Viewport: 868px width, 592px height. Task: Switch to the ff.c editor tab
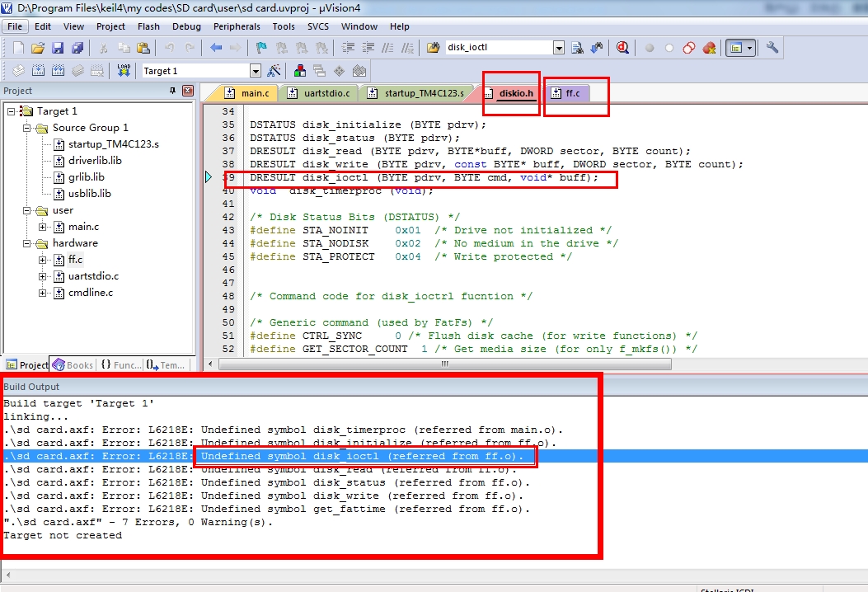tap(566, 93)
